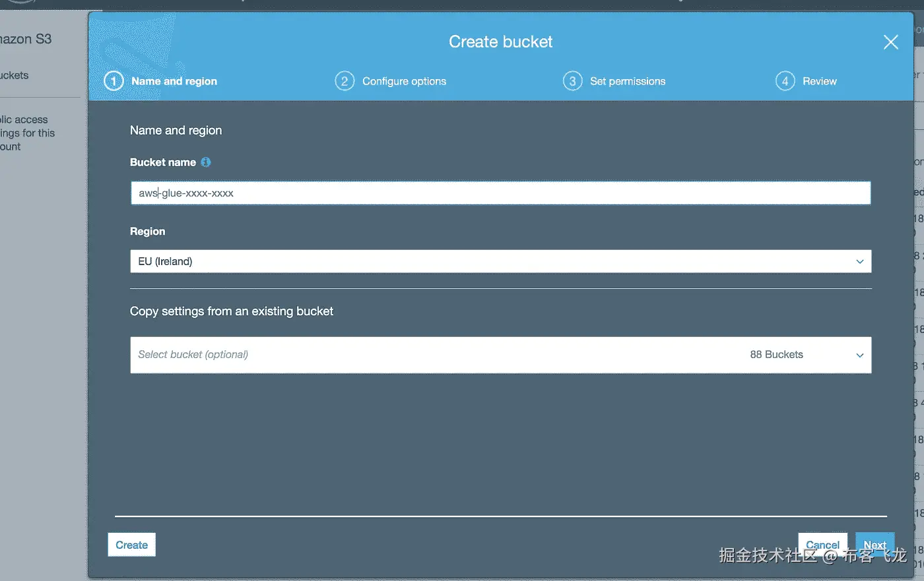
Task: Select step 1 circle icon
Action: click(x=114, y=81)
